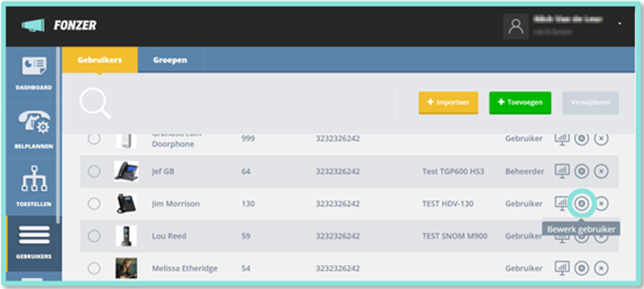Click the Beheerder role text
The height and width of the screenshot is (289, 644).
pos(525,171)
